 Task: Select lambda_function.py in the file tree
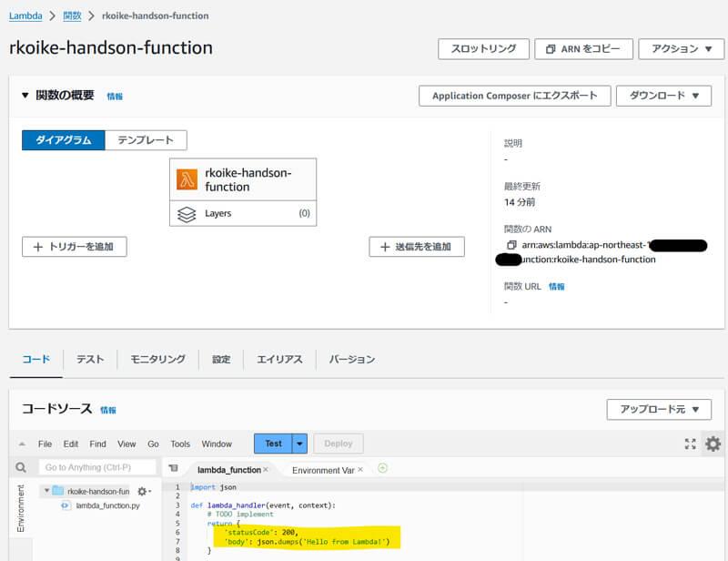[107, 505]
